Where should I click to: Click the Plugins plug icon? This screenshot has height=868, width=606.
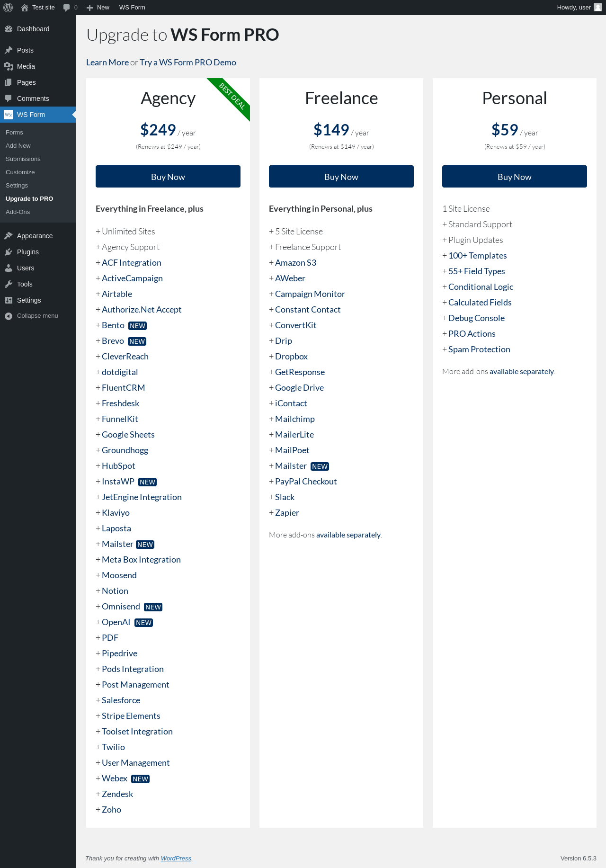click(9, 252)
